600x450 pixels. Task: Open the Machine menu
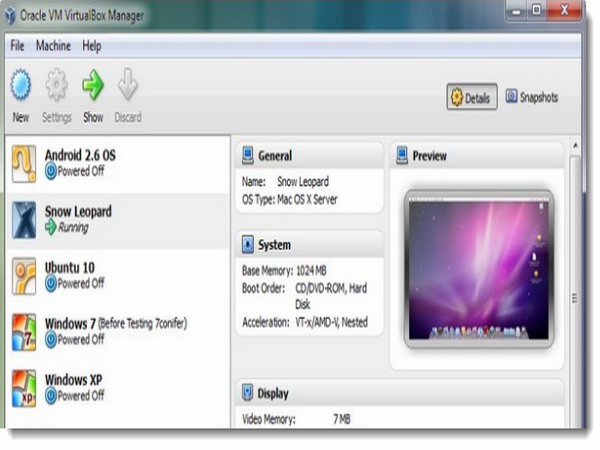[x=53, y=46]
